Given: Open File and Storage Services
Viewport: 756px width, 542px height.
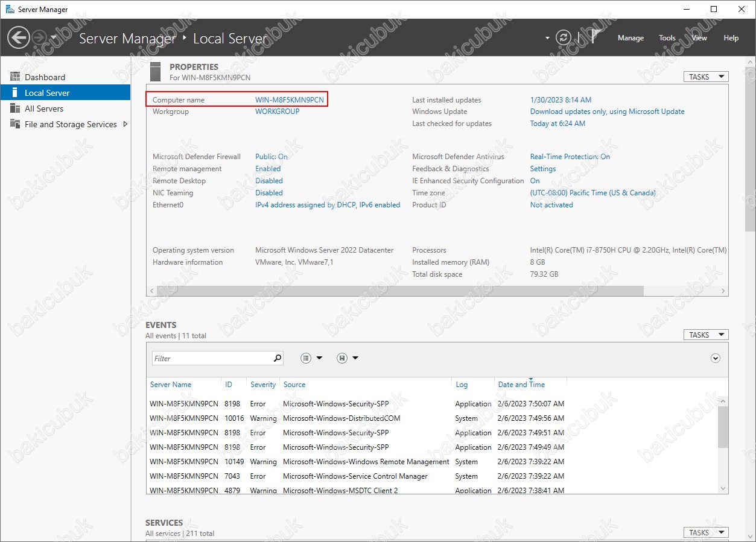Looking at the screenshot, I should pos(71,124).
